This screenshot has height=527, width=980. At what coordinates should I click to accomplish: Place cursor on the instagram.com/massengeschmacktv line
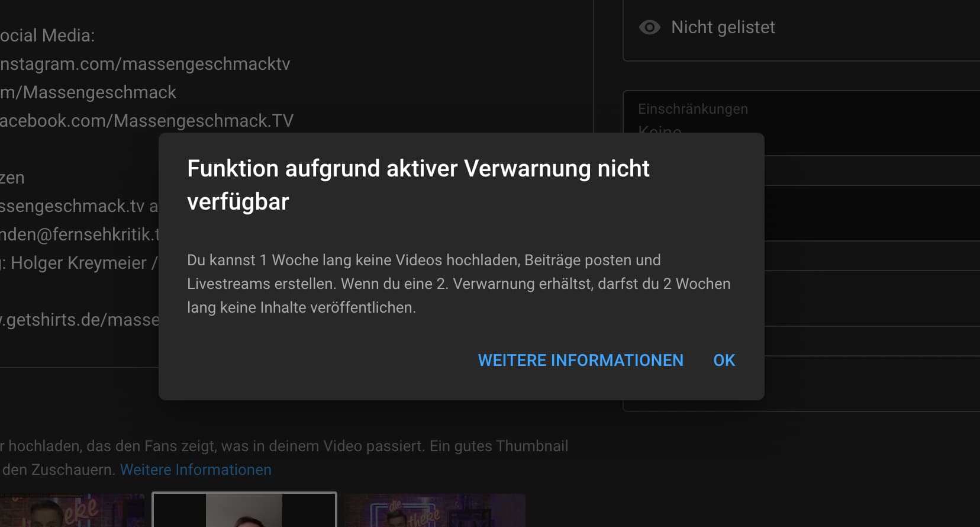[145, 64]
